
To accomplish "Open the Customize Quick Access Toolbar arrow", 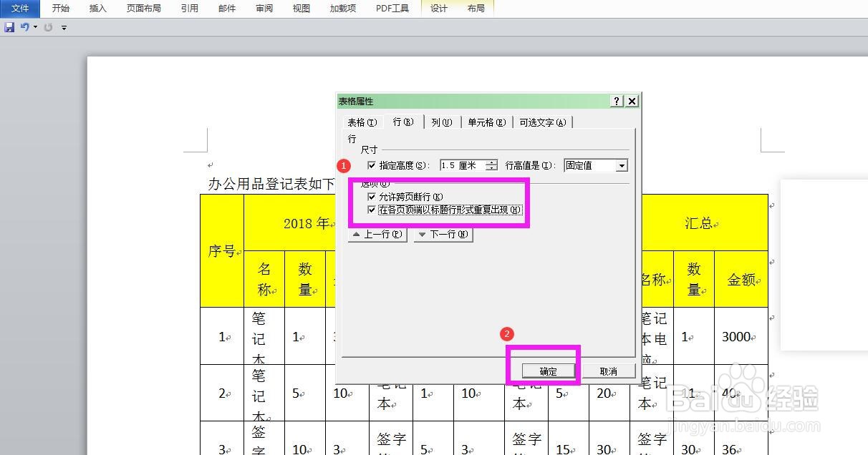I will [x=64, y=27].
